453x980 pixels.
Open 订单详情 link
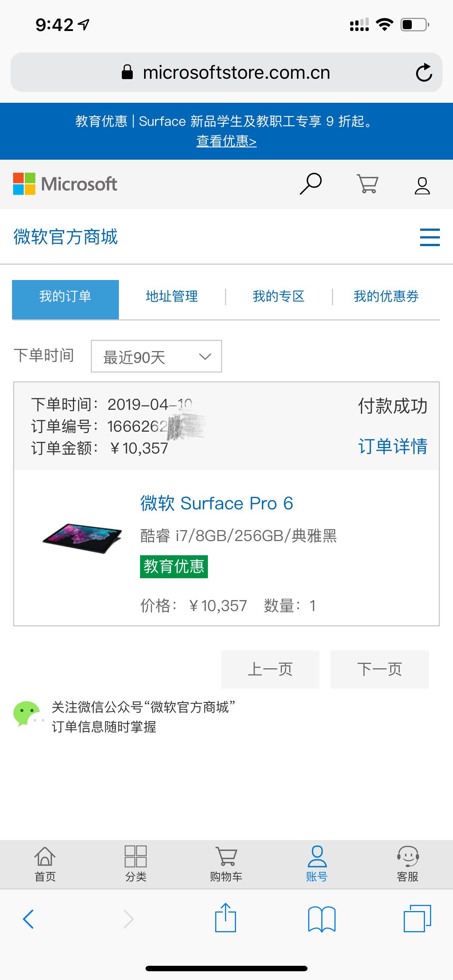coord(392,446)
